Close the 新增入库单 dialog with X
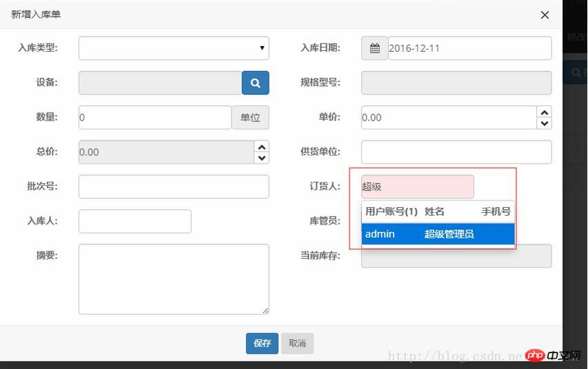This screenshot has width=588, height=369. (x=545, y=14)
